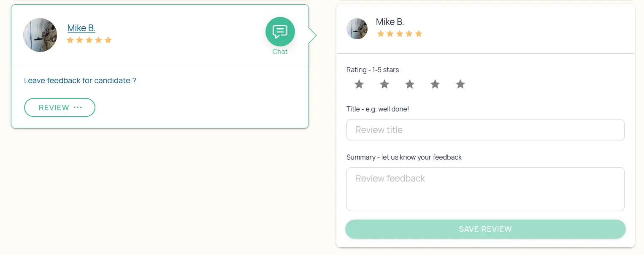Click into the Review feedback text area
The image size is (644, 255).
click(485, 189)
